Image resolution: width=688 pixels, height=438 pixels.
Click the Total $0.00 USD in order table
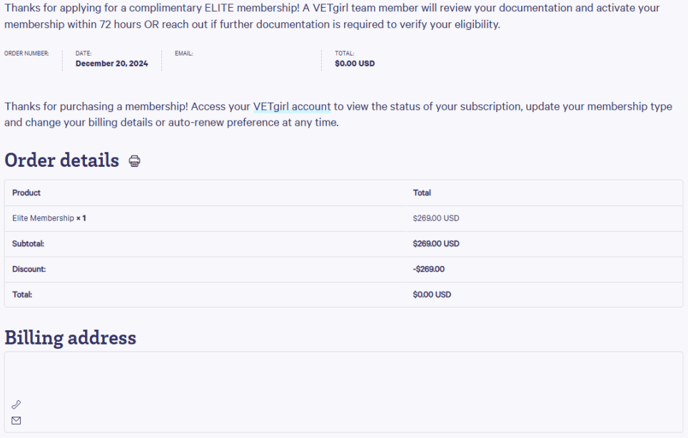click(432, 294)
